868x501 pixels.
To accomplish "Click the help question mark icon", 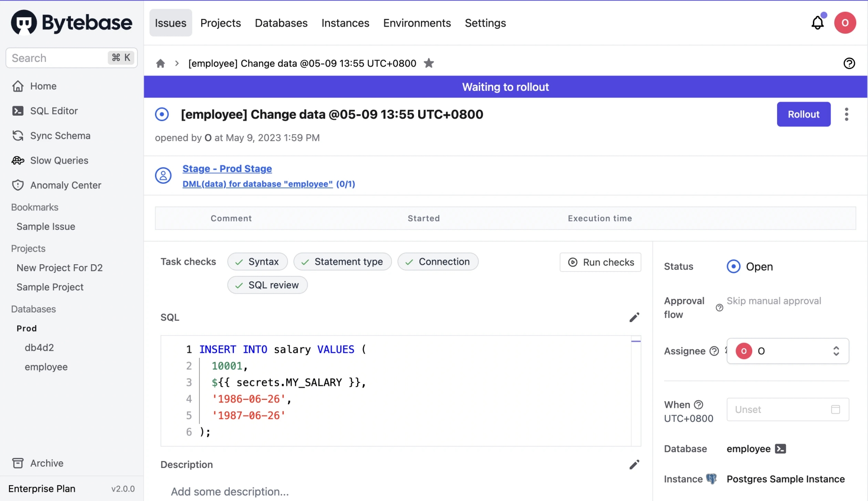I will 849,63.
